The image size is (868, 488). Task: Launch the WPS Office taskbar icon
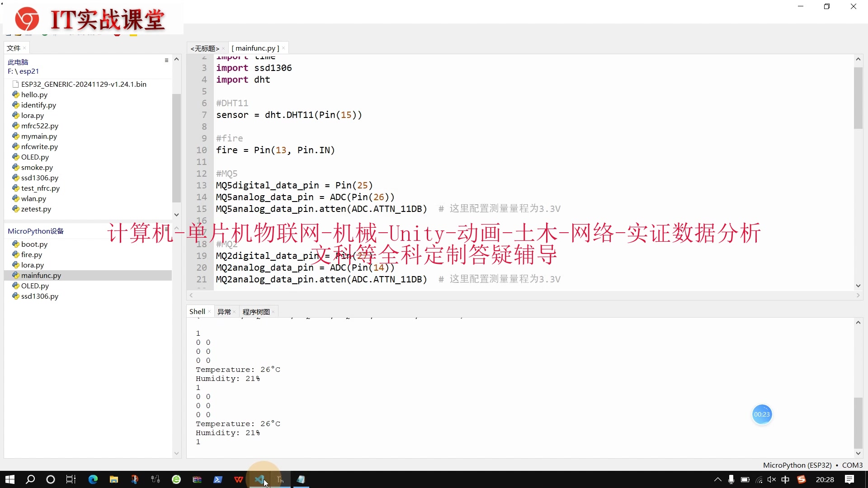(x=238, y=479)
